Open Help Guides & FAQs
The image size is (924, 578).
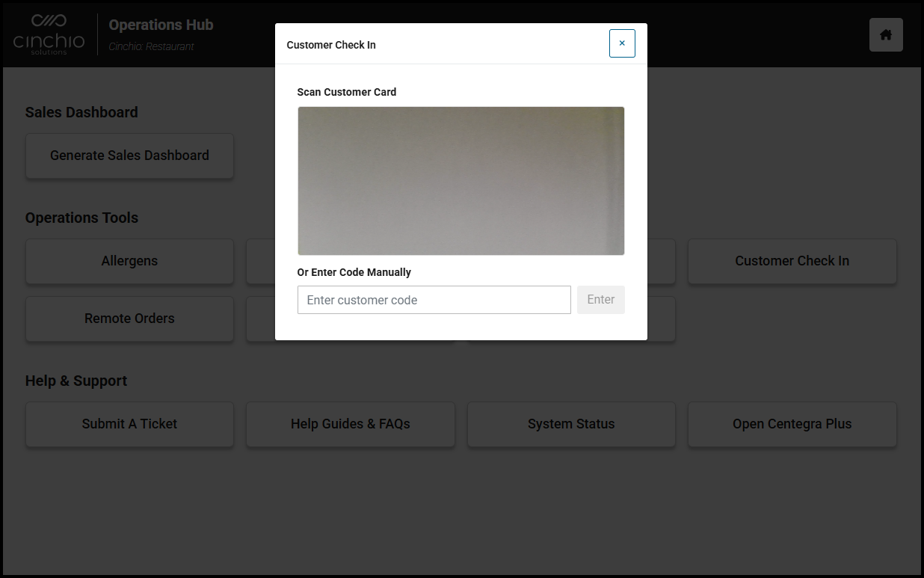tap(350, 424)
